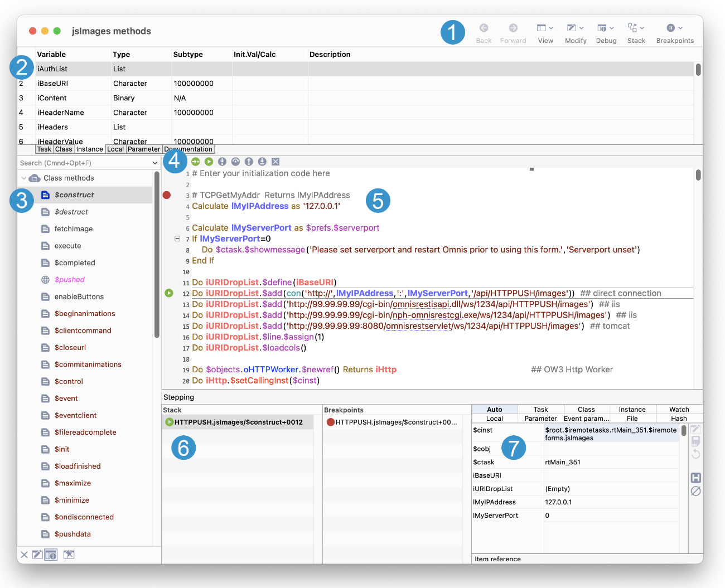The height and width of the screenshot is (588, 725).
Task: Click the edit variable pencil icon
Action: pos(695,429)
